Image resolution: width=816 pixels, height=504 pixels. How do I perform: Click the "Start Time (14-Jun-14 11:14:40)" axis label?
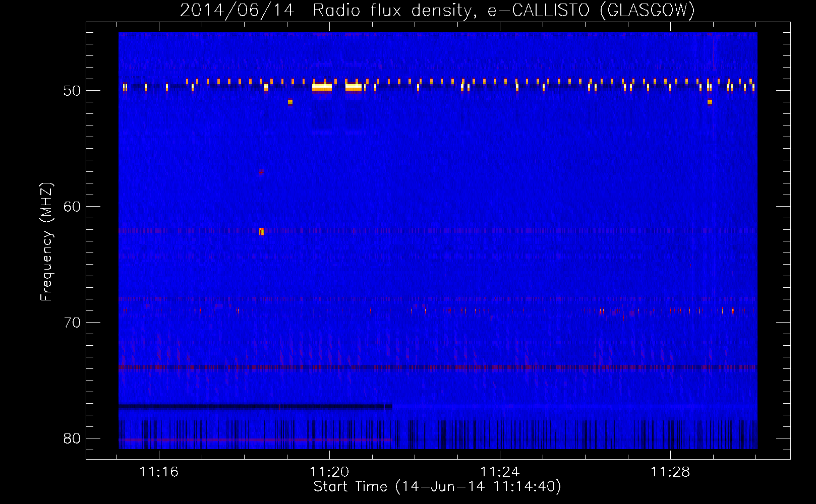437,487
